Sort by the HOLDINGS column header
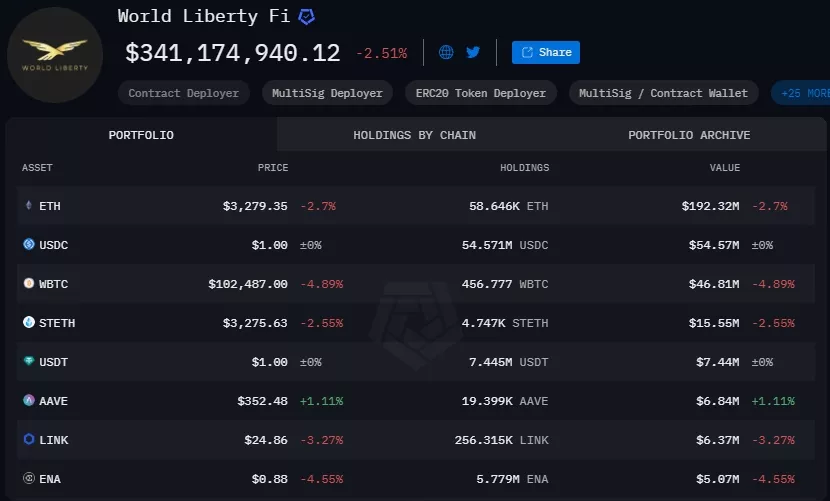This screenshot has width=830, height=501. pyautogui.click(x=525, y=168)
